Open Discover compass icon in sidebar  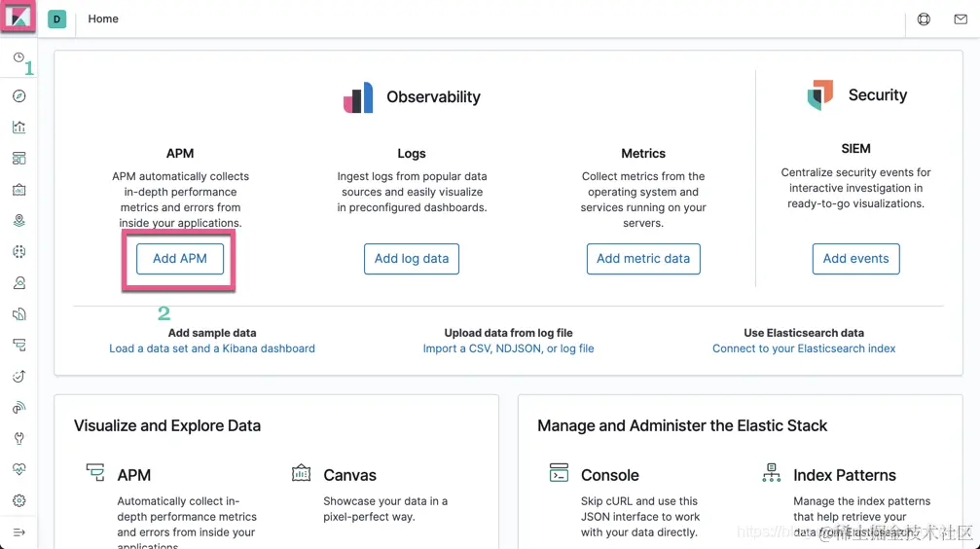[18, 95]
